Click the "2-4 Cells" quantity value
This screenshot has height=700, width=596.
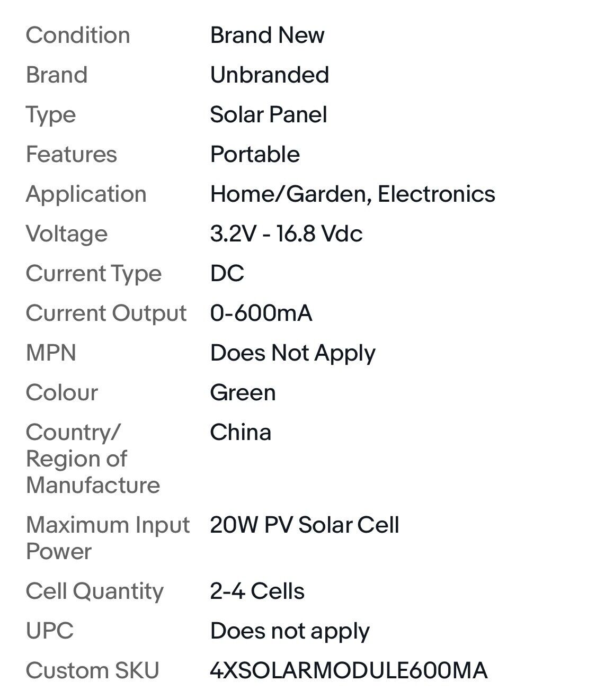point(257,591)
